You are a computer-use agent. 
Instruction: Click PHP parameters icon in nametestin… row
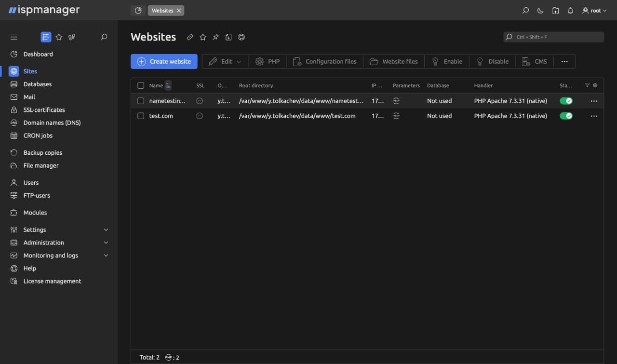[x=396, y=101]
